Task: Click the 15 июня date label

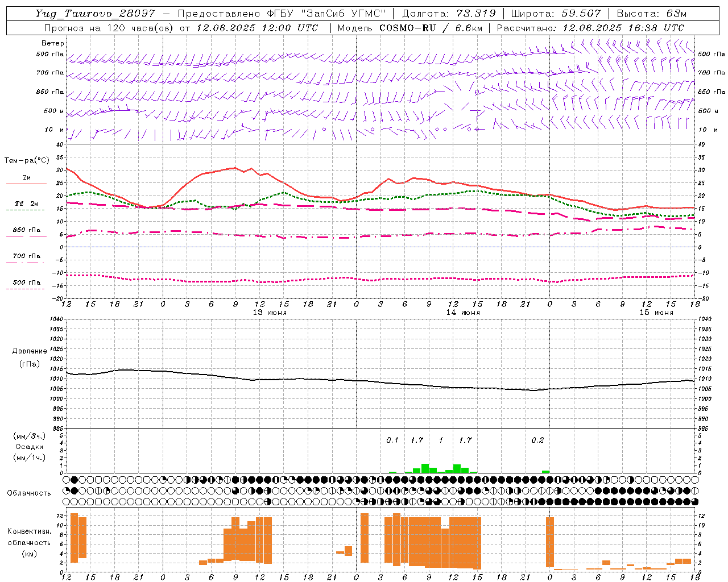Action: (656, 313)
